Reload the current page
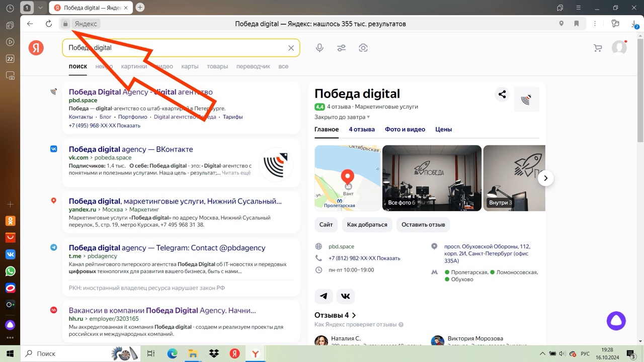This screenshot has width=644, height=362. click(49, 24)
